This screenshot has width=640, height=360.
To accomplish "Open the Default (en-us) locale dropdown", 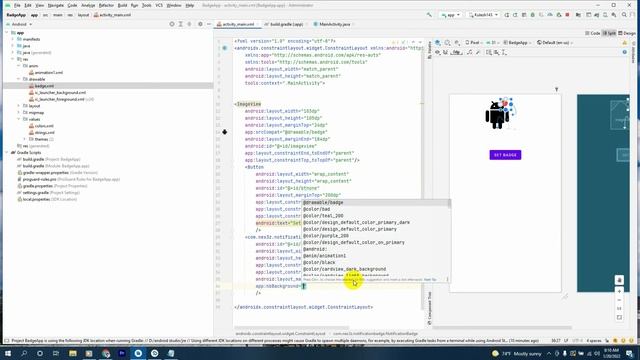I will pyautogui.click(x=555, y=42).
